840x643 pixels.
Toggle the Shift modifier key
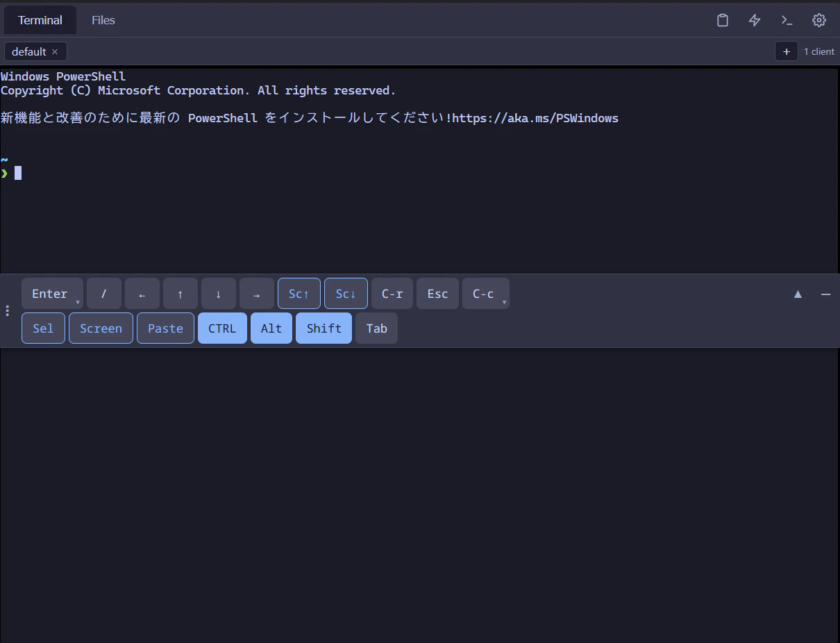[324, 328]
